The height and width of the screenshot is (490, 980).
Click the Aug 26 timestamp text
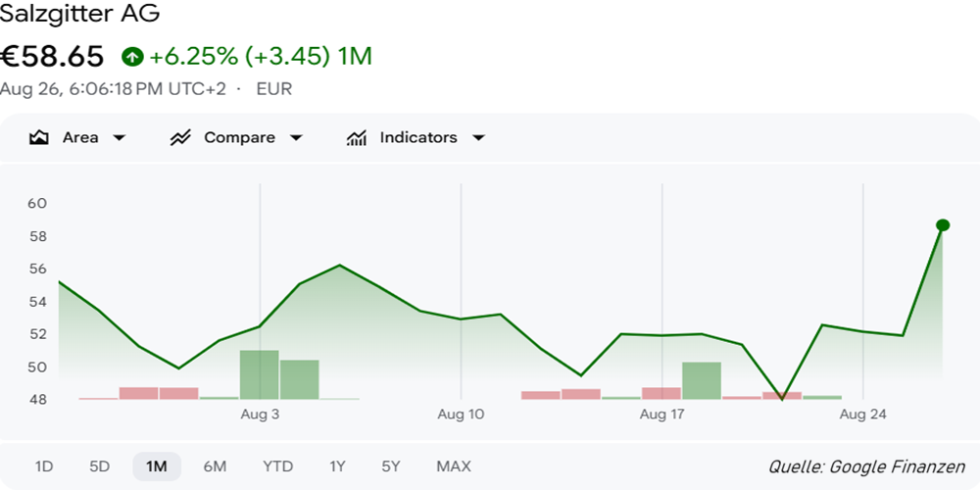pyautogui.click(x=113, y=89)
